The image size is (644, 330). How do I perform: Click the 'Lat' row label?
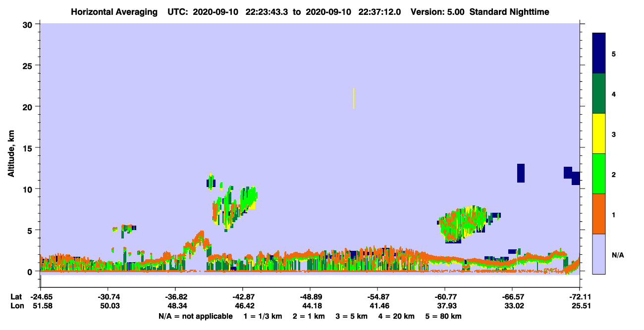[x=16, y=297]
